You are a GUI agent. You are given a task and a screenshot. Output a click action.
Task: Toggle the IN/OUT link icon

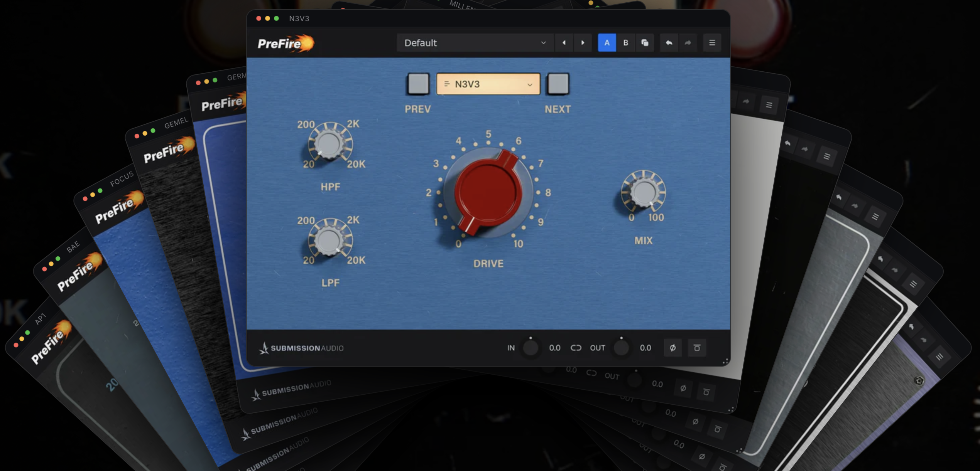pyautogui.click(x=576, y=348)
